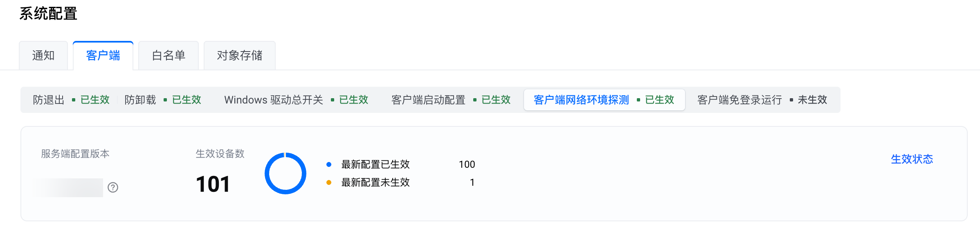This screenshot has width=980, height=225.
Task: Click the 最新配置未生效 count of 1
Action: click(472, 182)
